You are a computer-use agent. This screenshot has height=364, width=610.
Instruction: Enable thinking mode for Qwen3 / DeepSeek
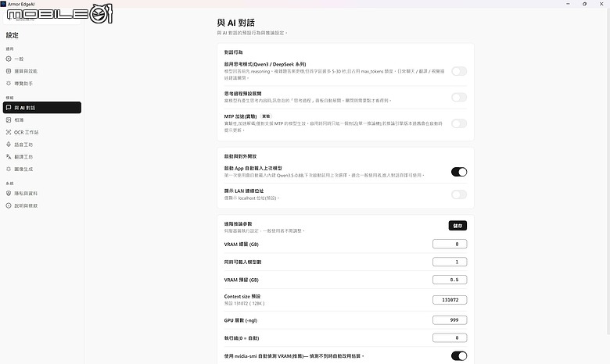[x=459, y=71]
